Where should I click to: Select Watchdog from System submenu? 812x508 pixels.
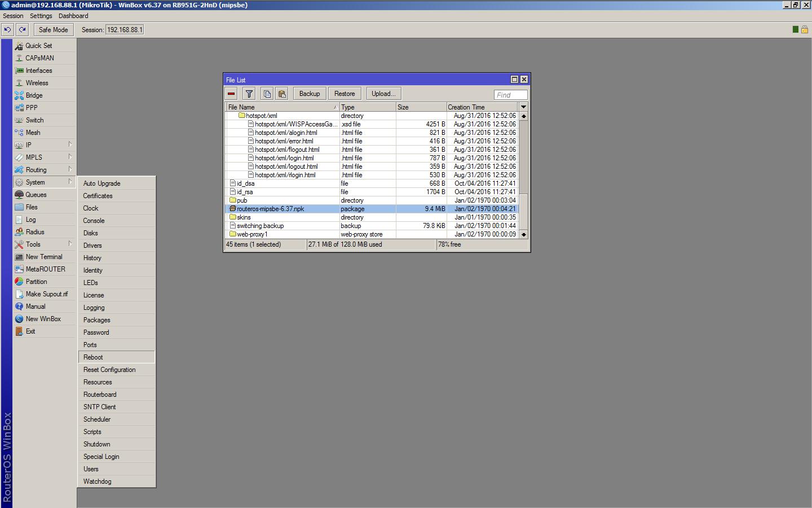coord(117,481)
